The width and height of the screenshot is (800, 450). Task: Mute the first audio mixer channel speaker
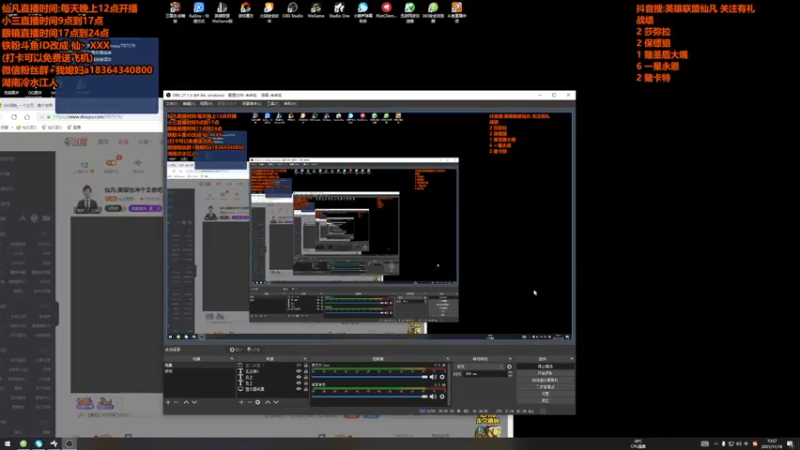pos(433,377)
